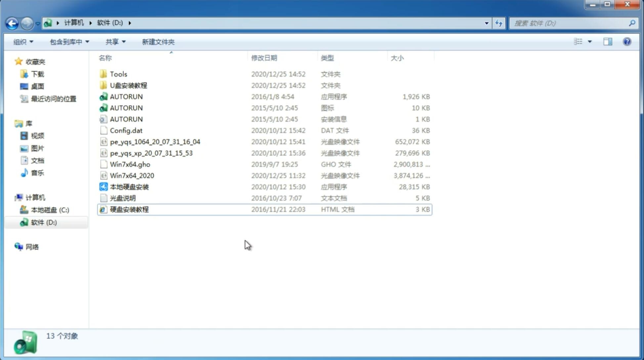The height and width of the screenshot is (360, 644).
Task: Open 硬盘安装教程 HTML document
Action: (x=129, y=209)
